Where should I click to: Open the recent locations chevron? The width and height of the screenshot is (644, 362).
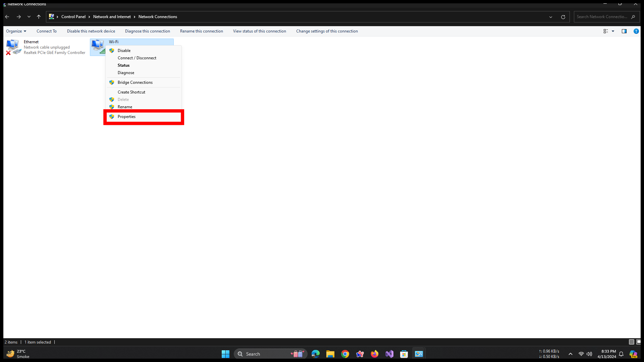tap(29, 17)
